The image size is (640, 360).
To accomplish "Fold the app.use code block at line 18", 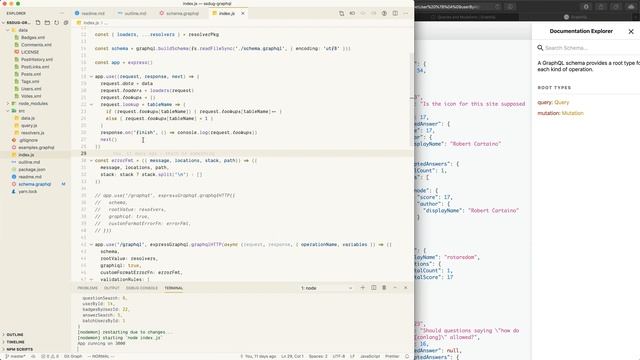I will [91, 77].
